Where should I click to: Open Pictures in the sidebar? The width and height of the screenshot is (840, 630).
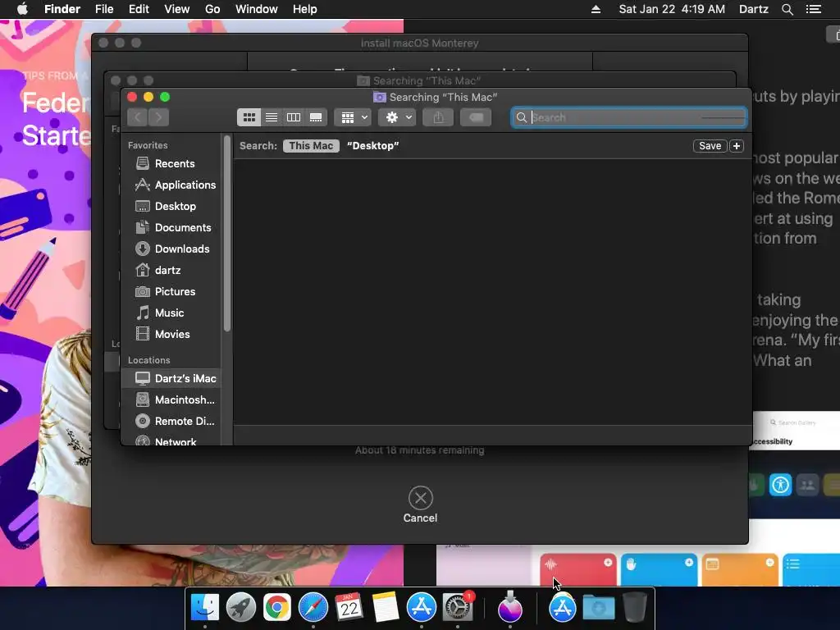point(171,291)
